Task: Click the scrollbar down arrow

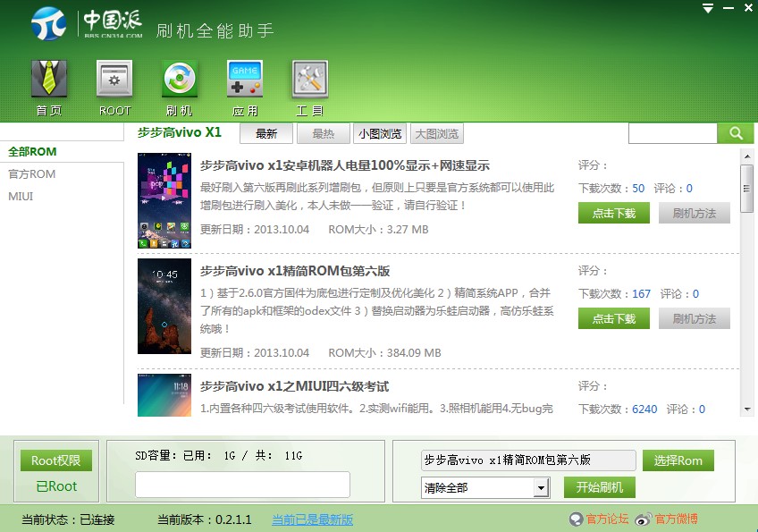Action: click(x=747, y=410)
